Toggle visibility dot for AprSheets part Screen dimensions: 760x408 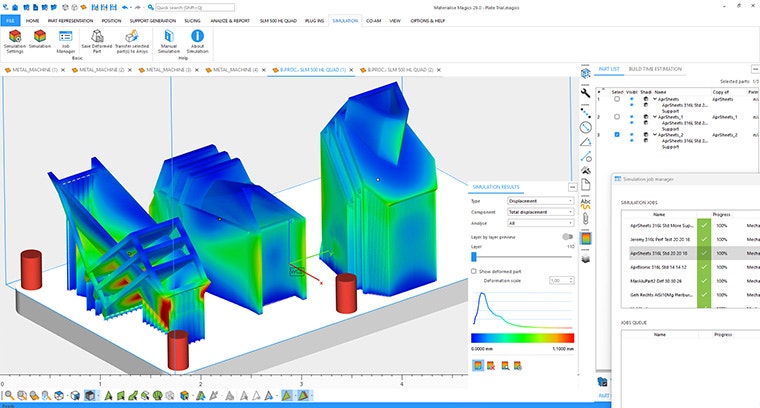[631, 99]
